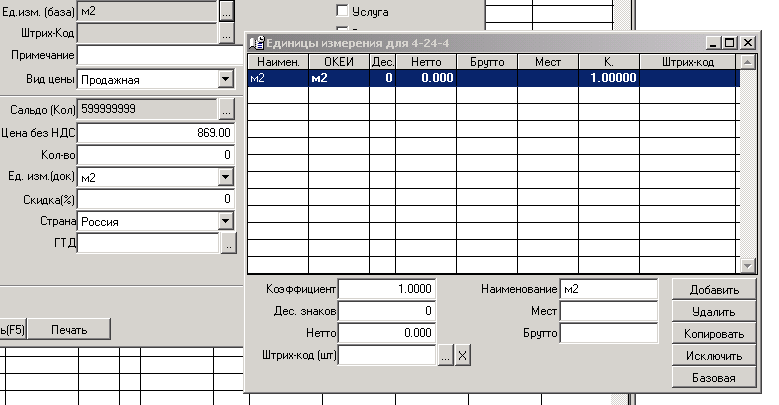779x405 pixels.
Task: Click the Наименование field containing м2
Action: point(609,289)
